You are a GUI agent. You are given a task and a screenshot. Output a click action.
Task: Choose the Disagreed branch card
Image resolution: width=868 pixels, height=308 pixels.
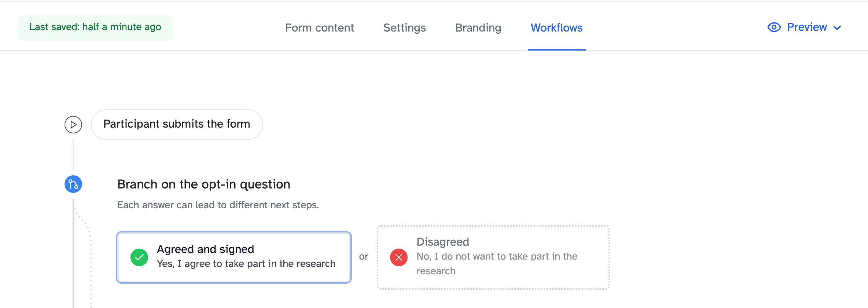coord(493,257)
